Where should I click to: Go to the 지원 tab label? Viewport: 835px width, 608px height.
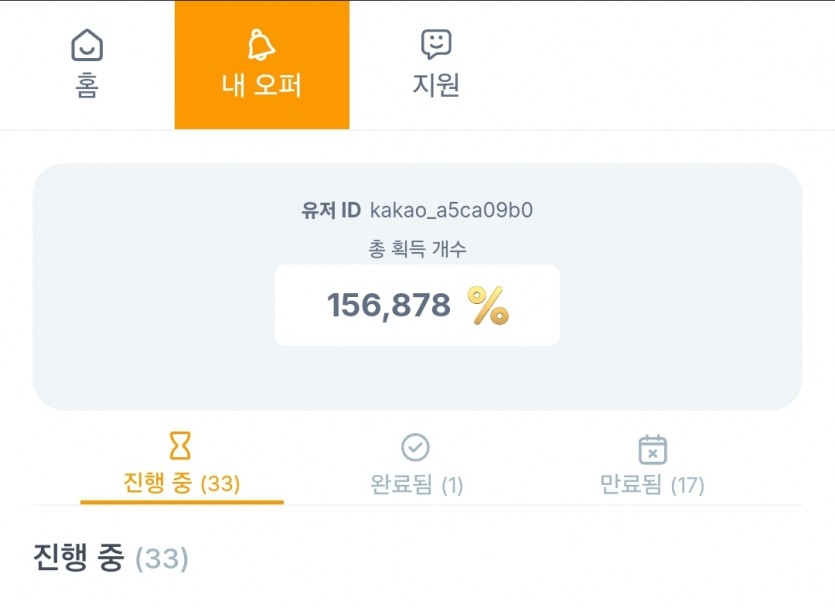tap(436, 85)
